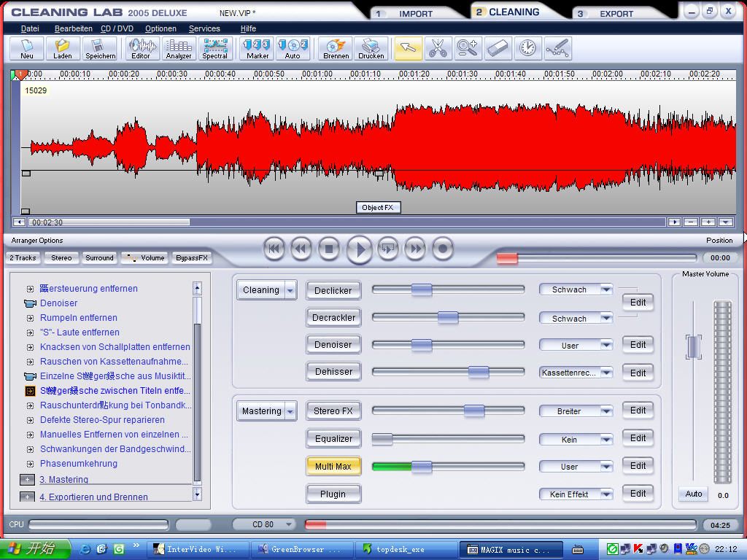Screen dimensions: 747x560
Task: Open the Decrackler preset dropdown showing Schwach
Action: pos(576,318)
